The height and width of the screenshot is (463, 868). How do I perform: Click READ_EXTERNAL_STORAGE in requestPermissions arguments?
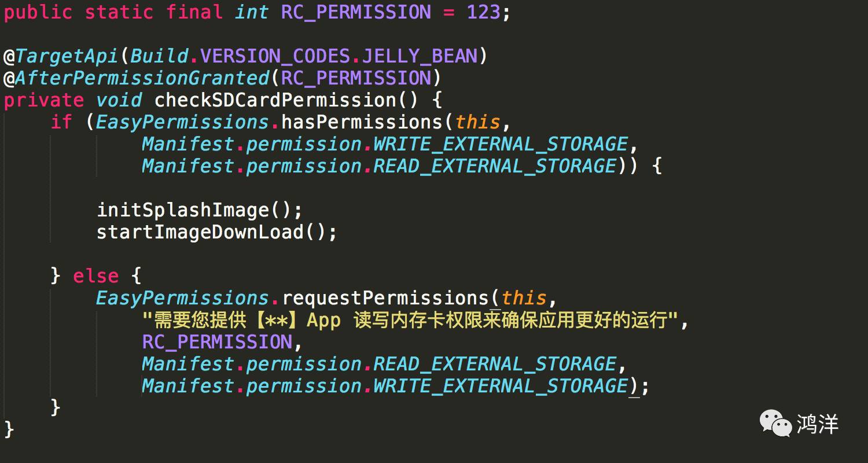coord(495,364)
